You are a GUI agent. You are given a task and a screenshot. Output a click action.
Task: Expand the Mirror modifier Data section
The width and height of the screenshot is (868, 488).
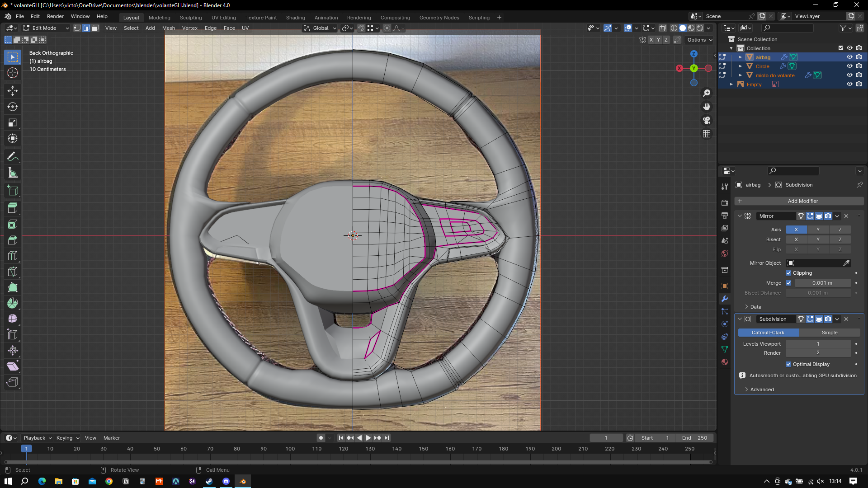755,307
